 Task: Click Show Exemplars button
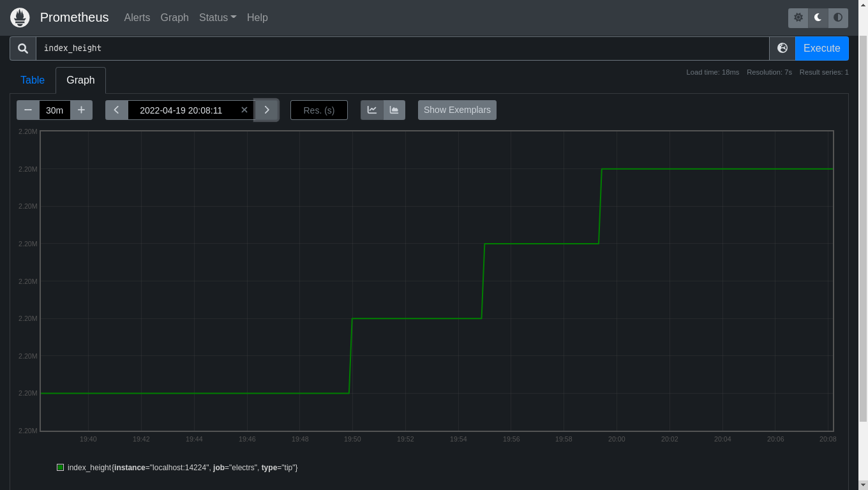coord(457,110)
